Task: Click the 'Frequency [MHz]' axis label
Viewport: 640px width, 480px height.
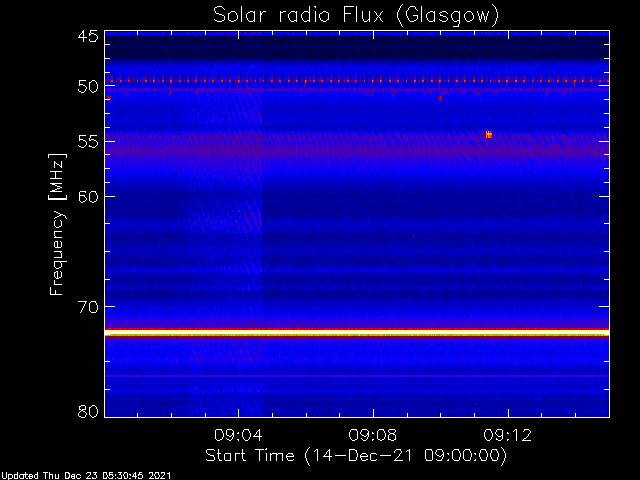Action: pyautogui.click(x=57, y=224)
